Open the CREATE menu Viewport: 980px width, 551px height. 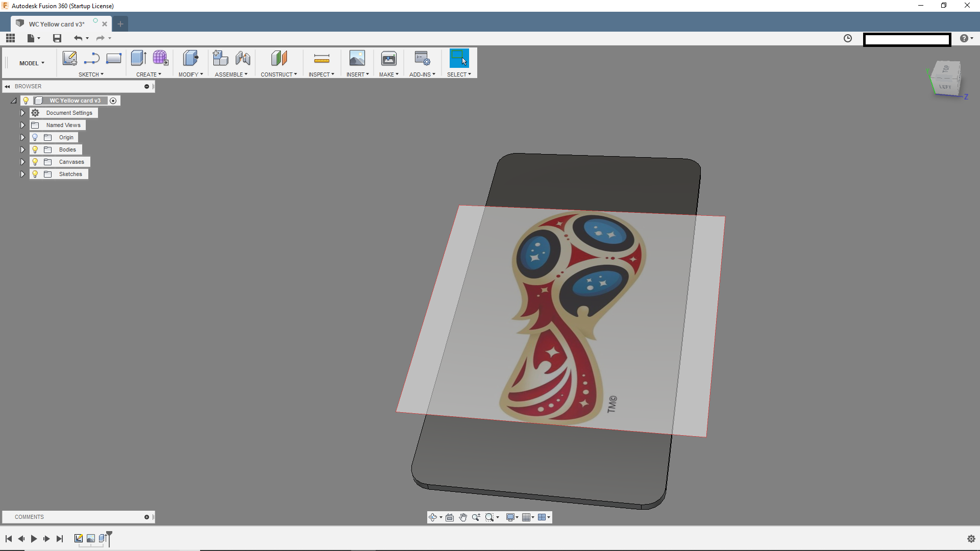tap(149, 74)
